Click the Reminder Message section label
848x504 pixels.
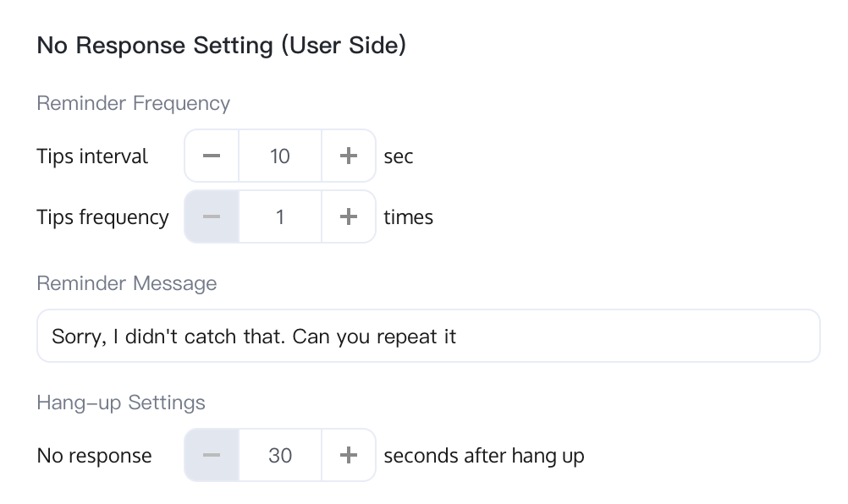(x=127, y=283)
